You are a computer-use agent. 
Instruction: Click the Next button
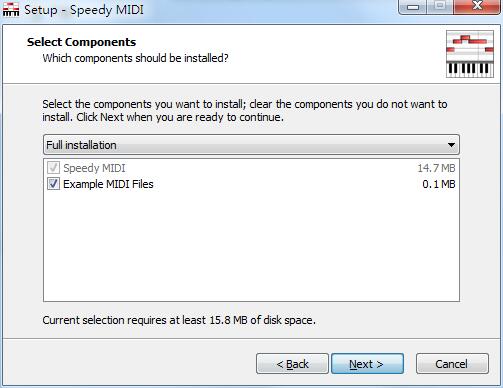pos(367,364)
